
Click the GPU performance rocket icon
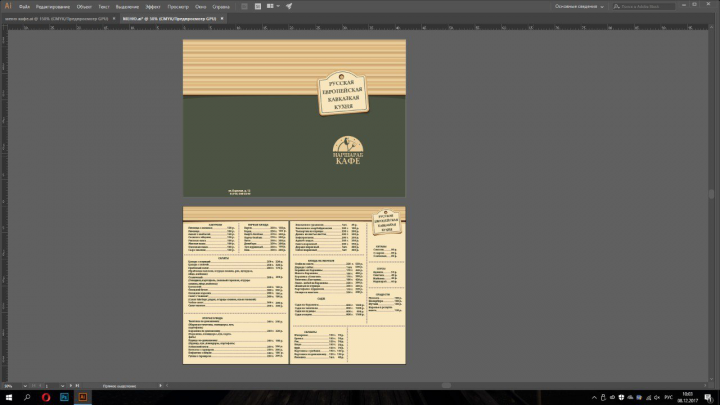coord(289,6)
